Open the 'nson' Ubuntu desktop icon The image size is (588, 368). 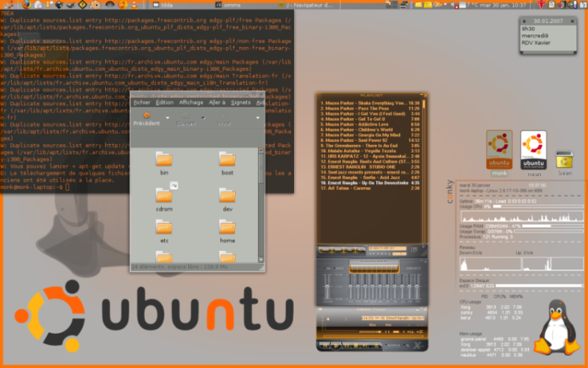coord(534,154)
